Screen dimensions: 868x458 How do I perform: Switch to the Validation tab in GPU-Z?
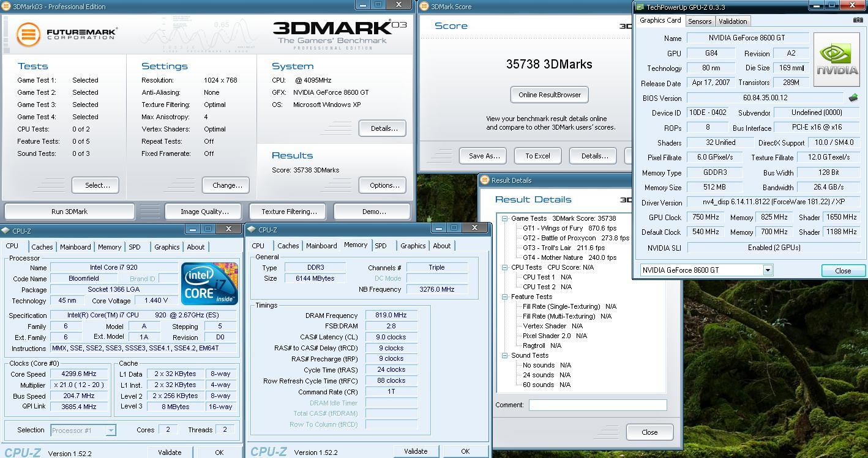click(x=733, y=21)
